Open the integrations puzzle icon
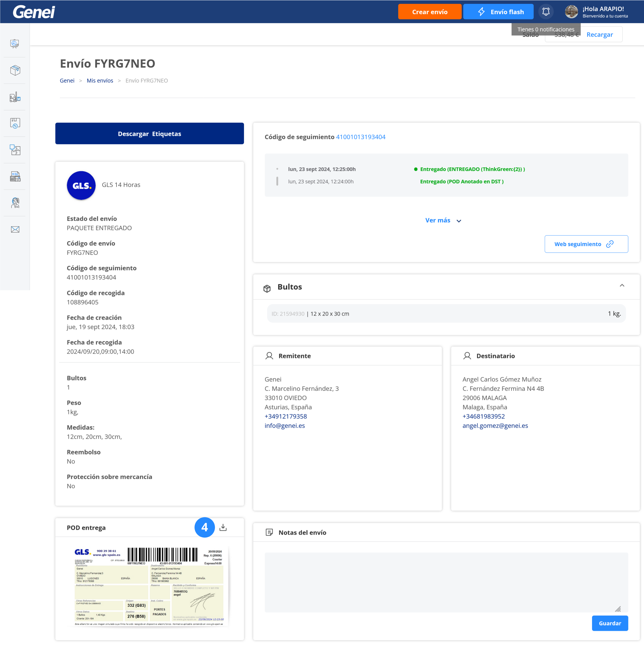Viewport: 644px width, 645px height. (15, 150)
